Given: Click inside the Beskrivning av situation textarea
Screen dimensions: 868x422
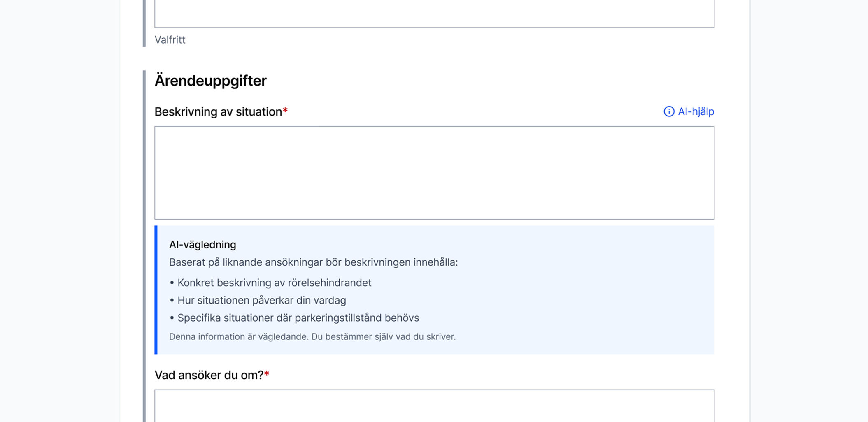Looking at the screenshot, I should tap(432, 173).
